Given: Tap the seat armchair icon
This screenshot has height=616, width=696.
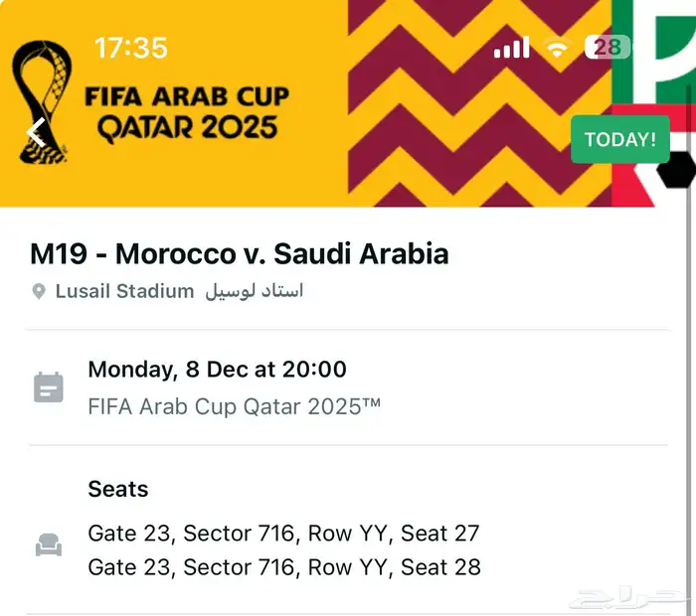Looking at the screenshot, I should click(x=48, y=544).
